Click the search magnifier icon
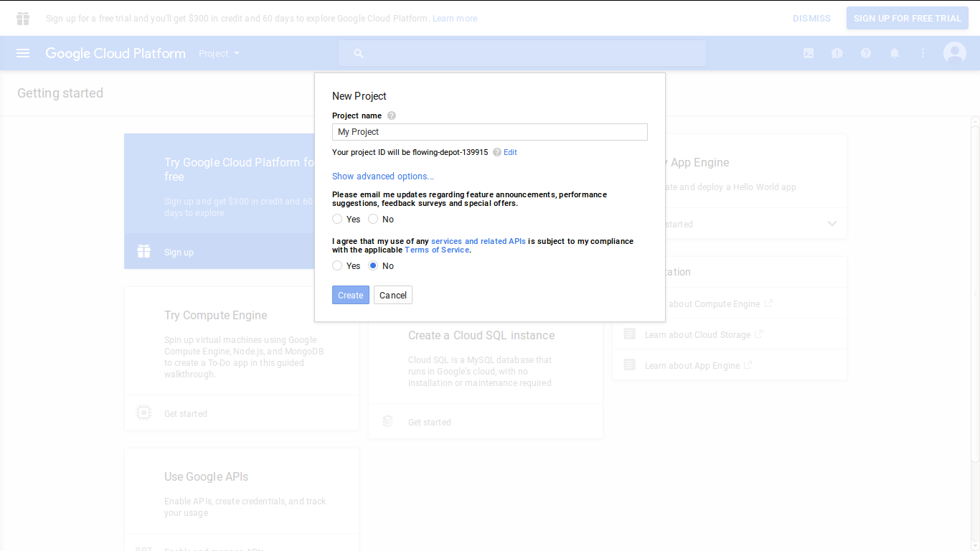Image resolution: width=980 pixels, height=551 pixels. click(x=359, y=53)
